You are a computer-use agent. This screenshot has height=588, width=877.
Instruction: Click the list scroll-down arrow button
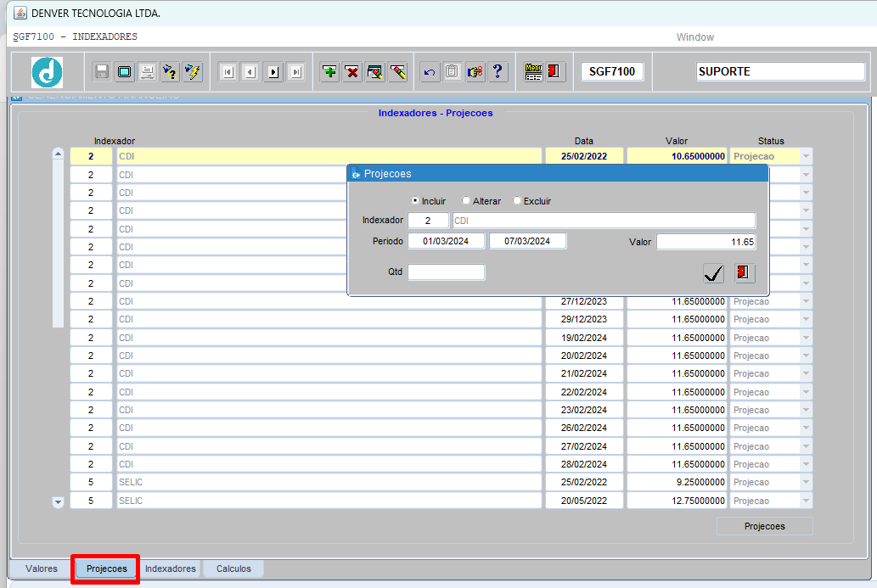point(58,502)
